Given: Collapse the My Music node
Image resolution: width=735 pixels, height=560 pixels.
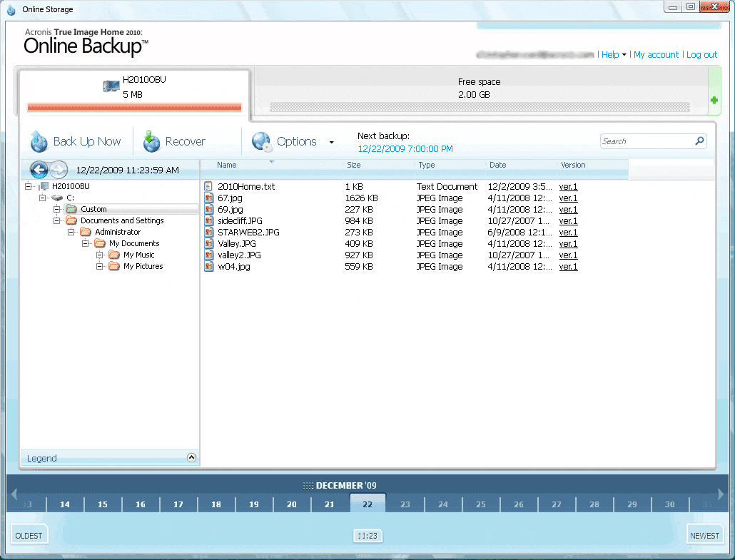Looking at the screenshot, I should tap(100, 255).
